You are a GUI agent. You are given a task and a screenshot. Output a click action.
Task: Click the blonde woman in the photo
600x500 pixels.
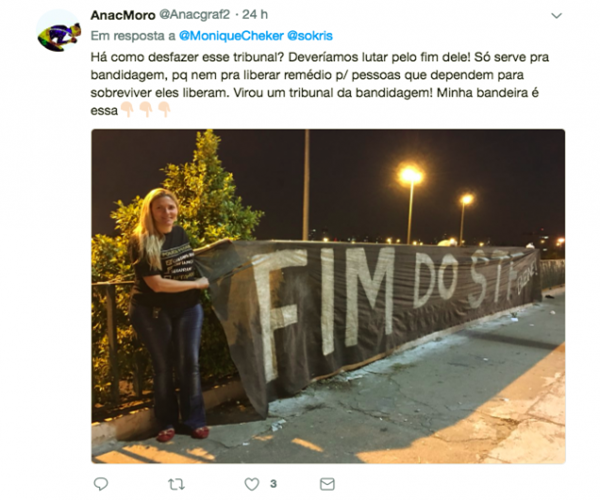[168, 314]
